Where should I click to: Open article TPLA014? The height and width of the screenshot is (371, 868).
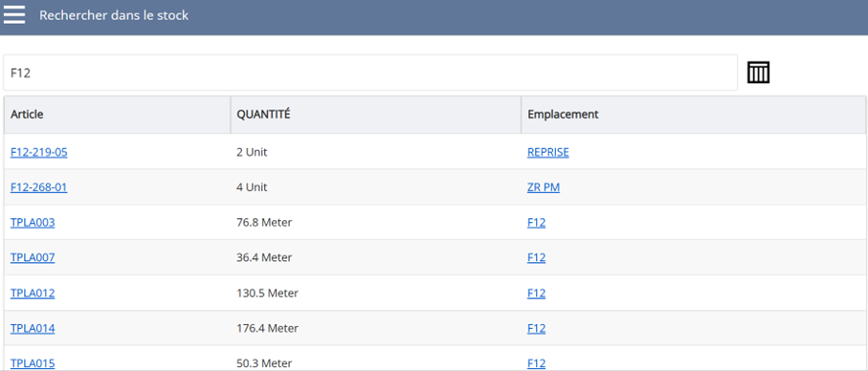pos(33,328)
